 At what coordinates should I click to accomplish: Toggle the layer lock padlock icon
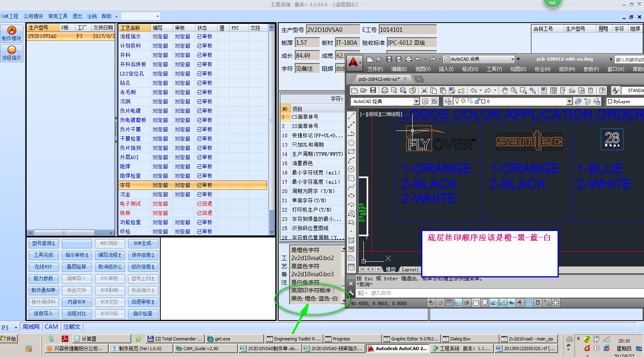point(477,101)
